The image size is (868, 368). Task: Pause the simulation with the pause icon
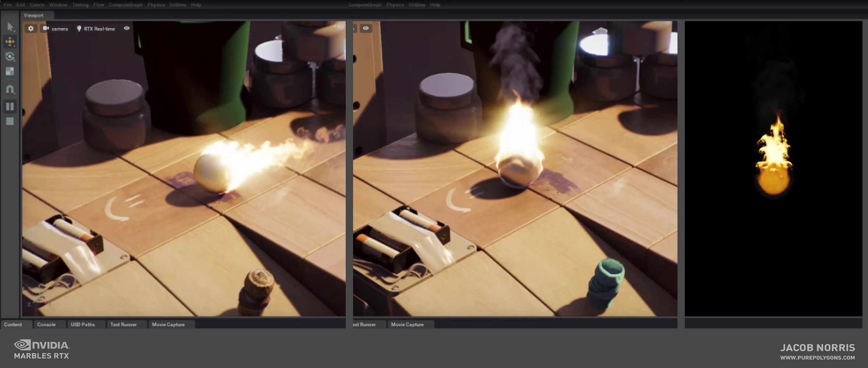(10, 107)
